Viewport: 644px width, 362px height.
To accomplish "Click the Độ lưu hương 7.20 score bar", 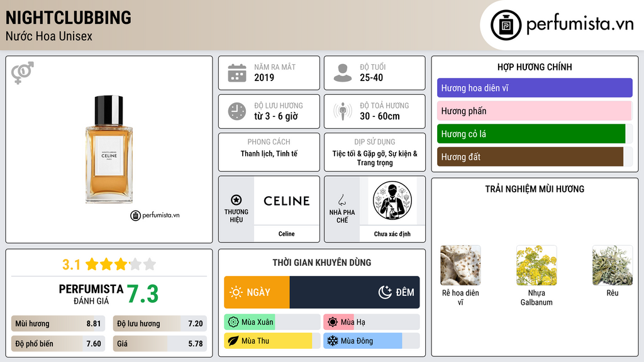I will (160, 324).
